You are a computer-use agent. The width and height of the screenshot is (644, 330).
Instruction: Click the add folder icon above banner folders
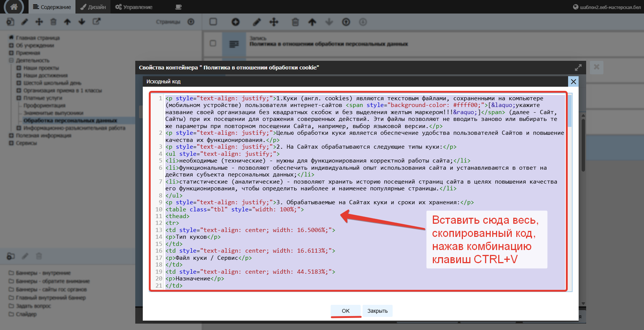click(11, 256)
